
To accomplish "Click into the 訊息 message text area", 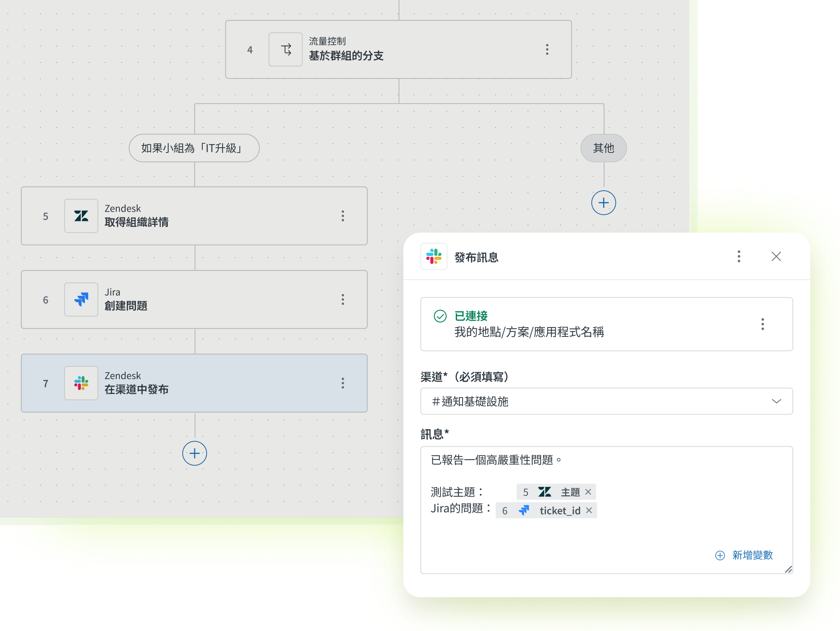I will click(x=607, y=510).
